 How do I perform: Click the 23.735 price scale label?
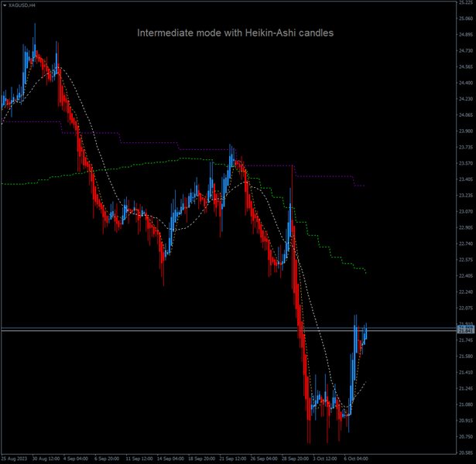tap(466, 147)
